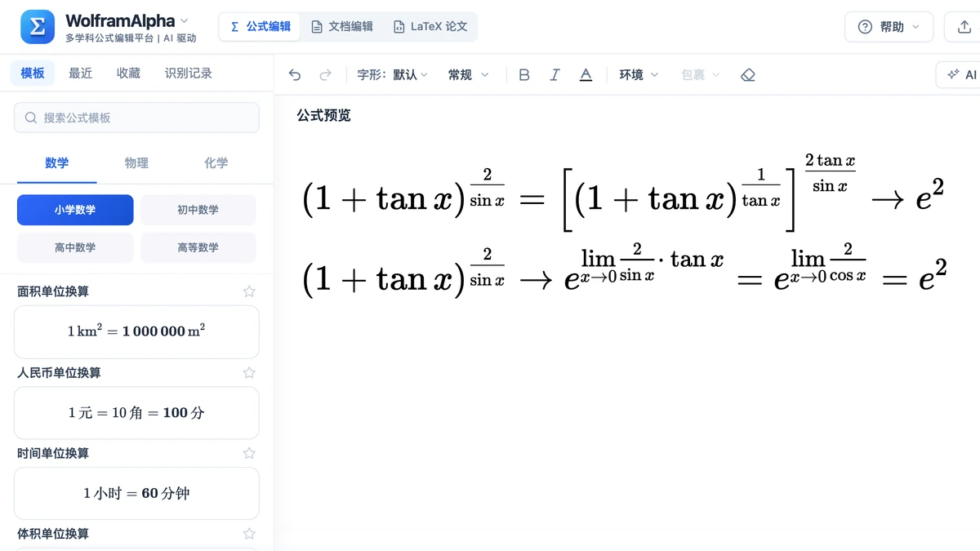Click the 公式预览 heading text

[323, 115]
